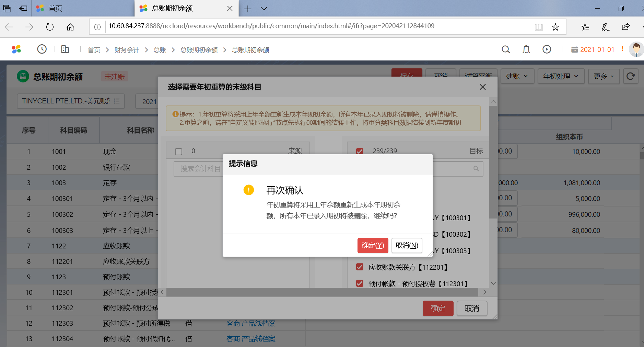
Task: Click the search magnifier in header
Action: (x=505, y=49)
